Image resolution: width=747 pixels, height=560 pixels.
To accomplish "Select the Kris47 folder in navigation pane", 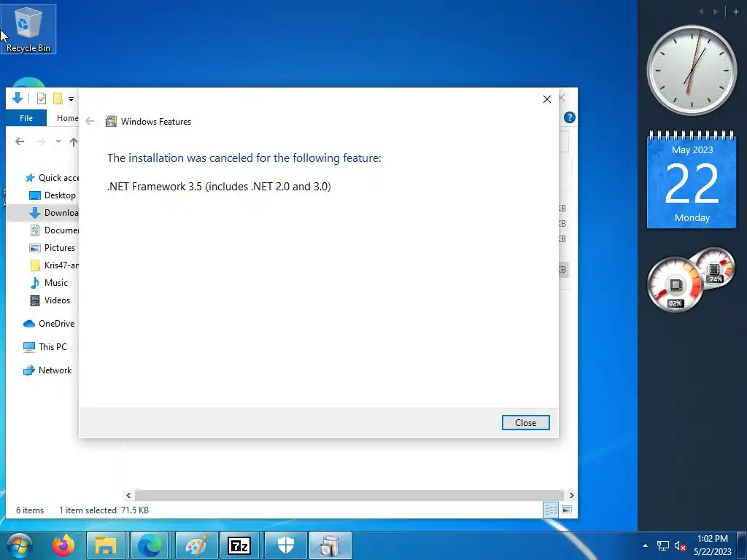I will coord(54,265).
